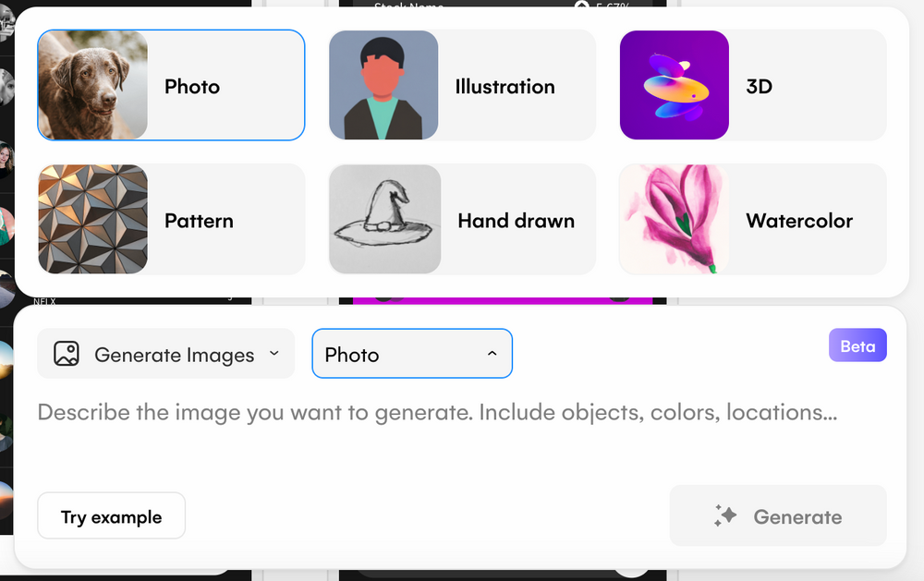Switch selection to the Watercolor card
The width and height of the screenshot is (924, 581).
tap(752, 219)
